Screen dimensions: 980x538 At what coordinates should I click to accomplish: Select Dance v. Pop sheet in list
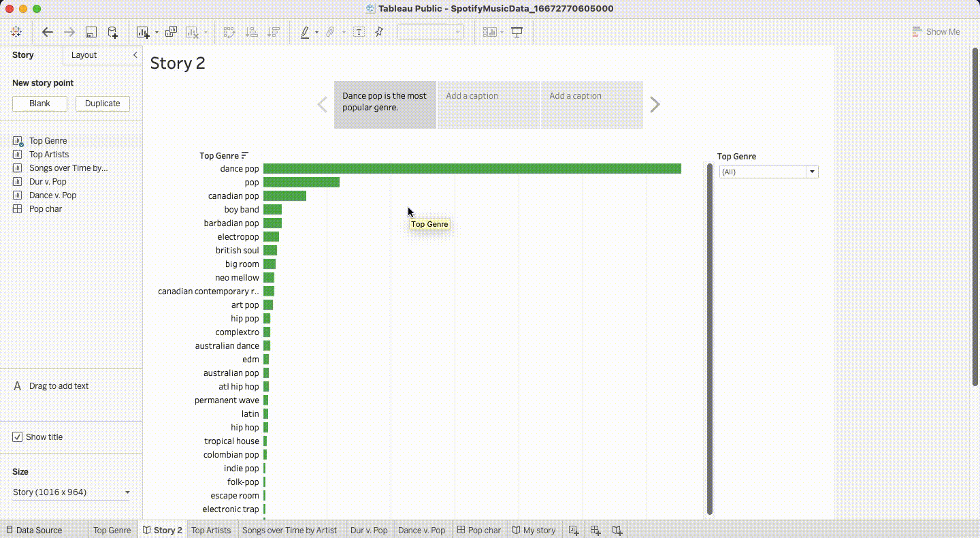coord(52,195)
